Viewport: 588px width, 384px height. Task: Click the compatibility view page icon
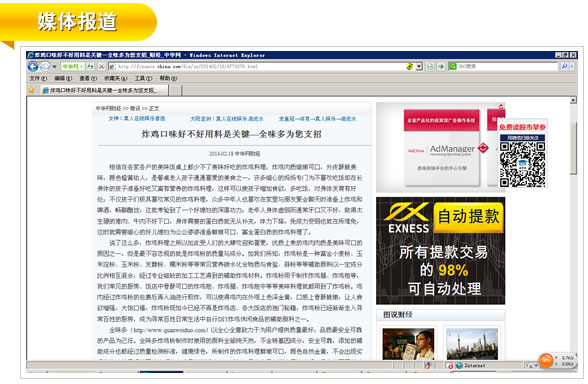tap(430, 66)
